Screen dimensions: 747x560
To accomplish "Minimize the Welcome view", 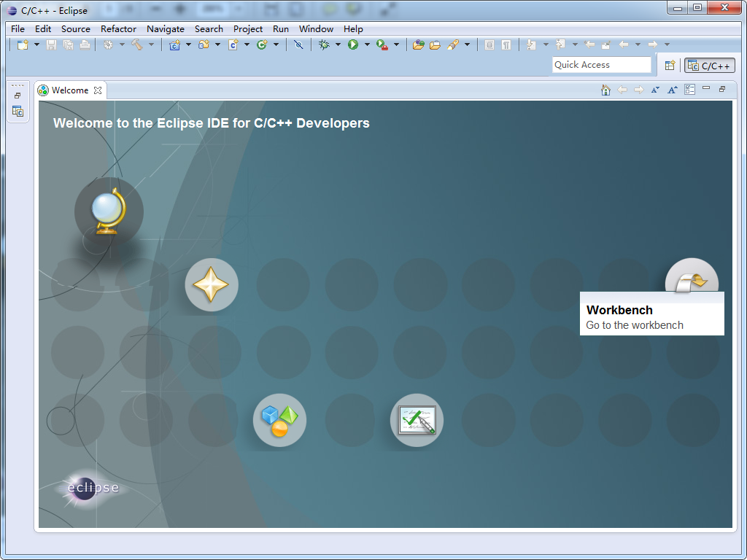I will point(706,88).
